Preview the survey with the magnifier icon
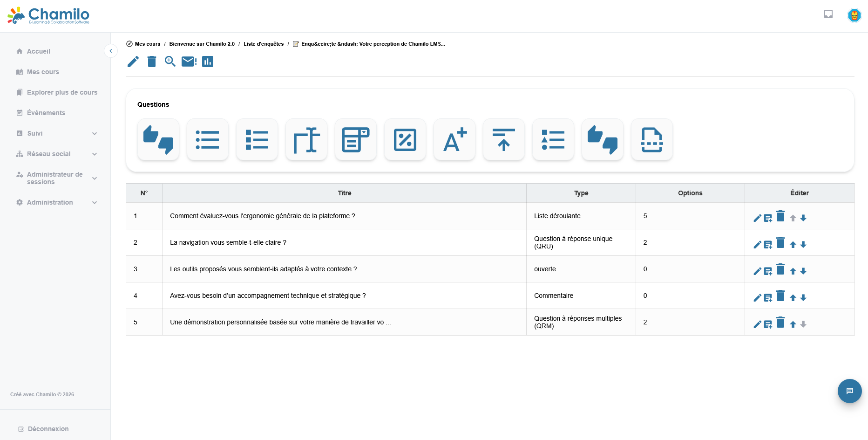 (170, 62)
